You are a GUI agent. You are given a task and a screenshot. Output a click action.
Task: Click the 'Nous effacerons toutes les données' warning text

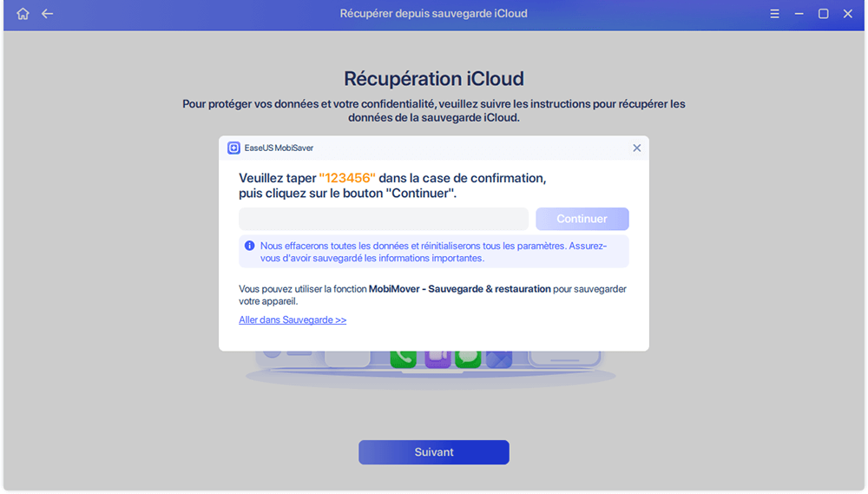(x=433, y=252)
